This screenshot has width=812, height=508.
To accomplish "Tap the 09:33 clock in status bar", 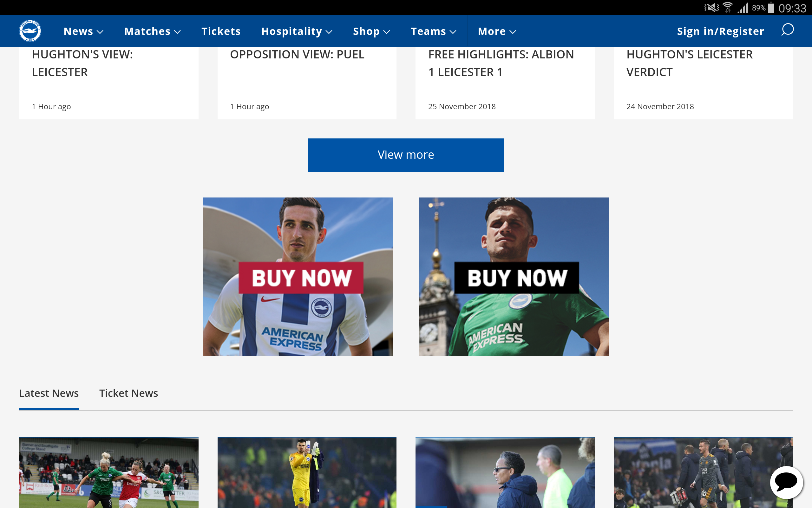I will tap(792, 8).
